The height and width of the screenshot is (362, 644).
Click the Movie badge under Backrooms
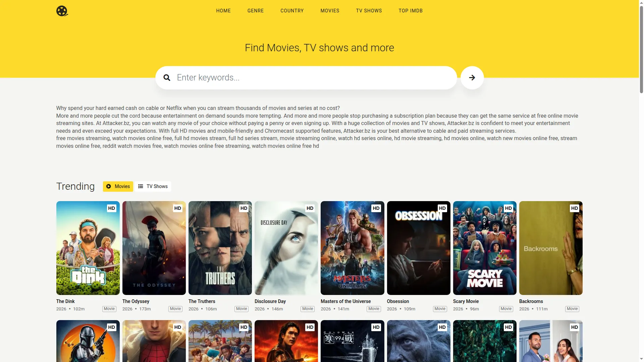572,309
